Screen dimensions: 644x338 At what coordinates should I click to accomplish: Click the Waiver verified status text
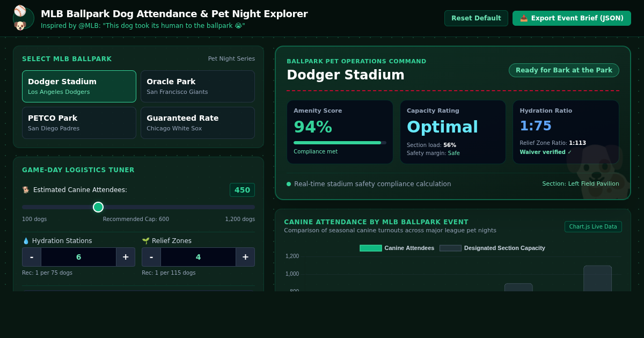546,152
